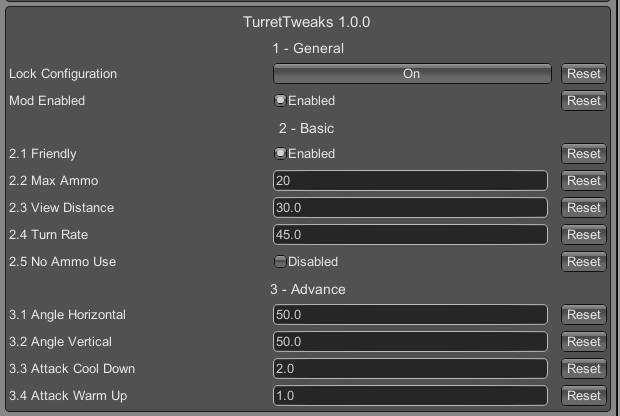
Task: Click the 2.1 Friendly label
Action: pyautogui.click(x=43, y=154)
